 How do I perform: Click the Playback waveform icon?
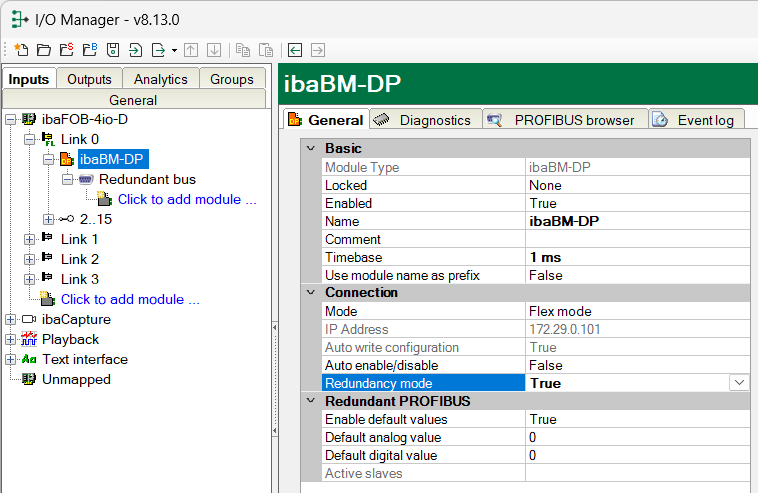click(x=29, y=339)
